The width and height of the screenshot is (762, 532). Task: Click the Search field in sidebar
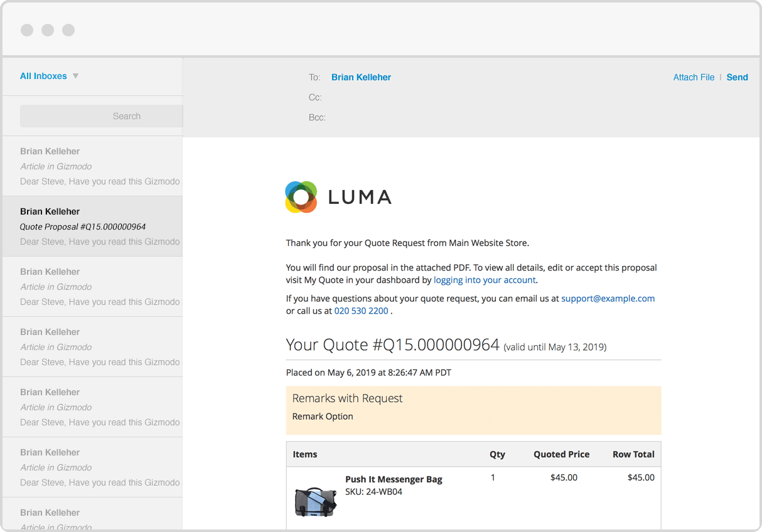(101, 116)
